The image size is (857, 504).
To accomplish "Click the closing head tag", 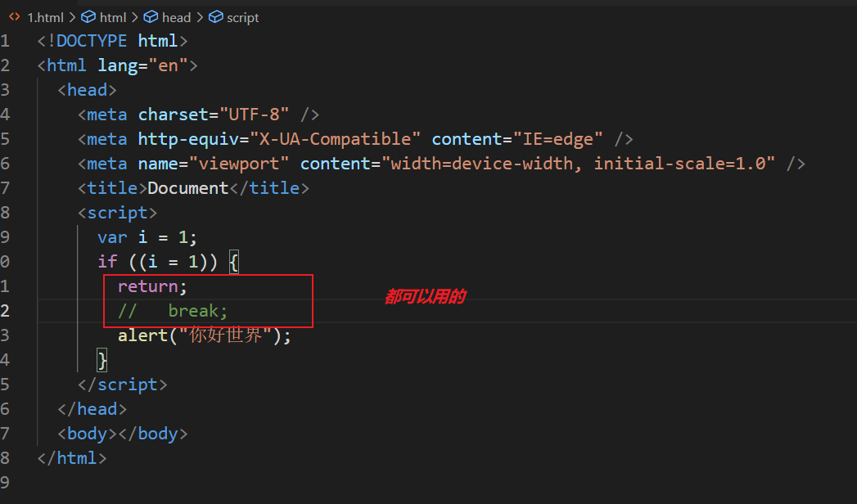I will [92, 410].
